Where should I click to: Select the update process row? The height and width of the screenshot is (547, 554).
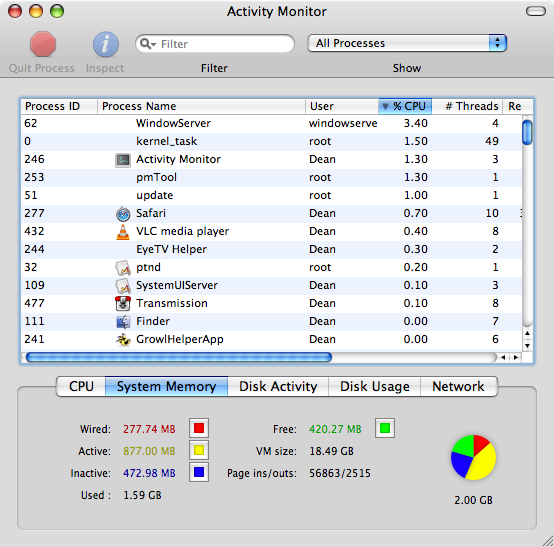pyautogui.click(x=271, y=195)
